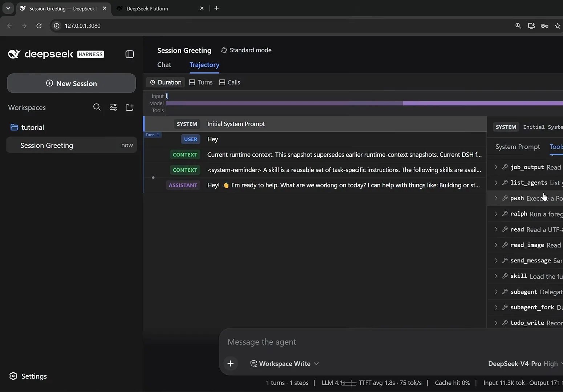Bookmark this page with star icon

pyautogui.click(x=558, y=26)
